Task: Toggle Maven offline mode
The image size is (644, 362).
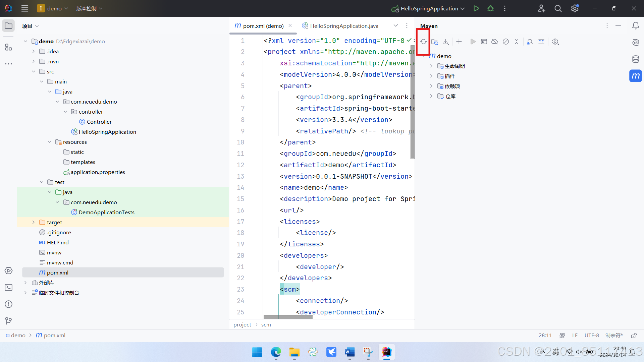Action: coord(495,42)
